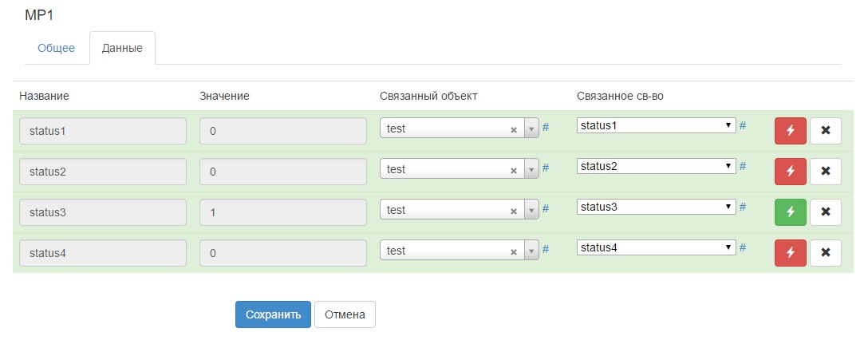
Task: Switch to the Общее tab
Action: (x=56, y=48)
